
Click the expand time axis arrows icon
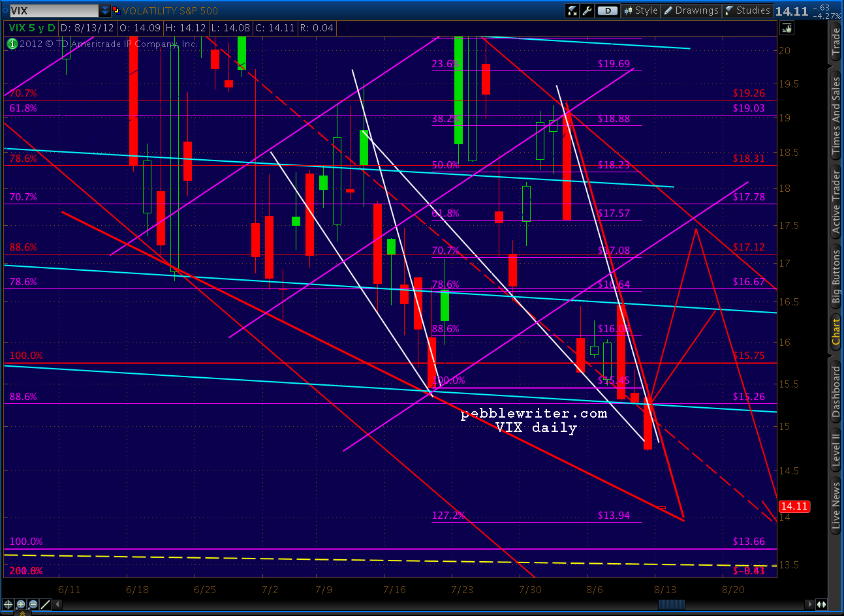coord(821,604)
